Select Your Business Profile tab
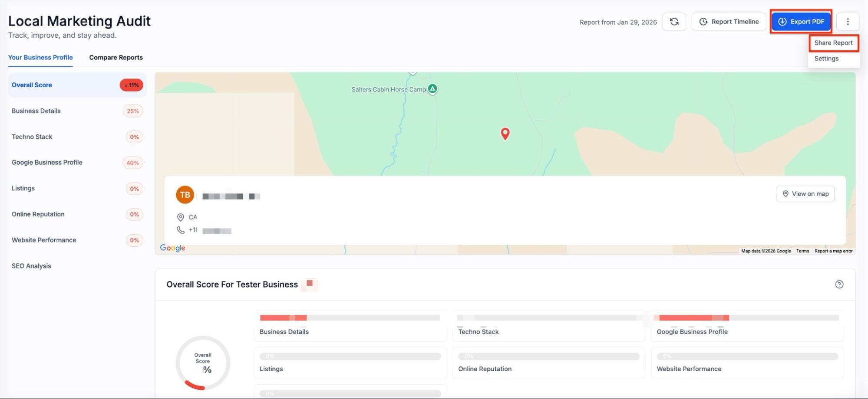 (x=40, y=57)
